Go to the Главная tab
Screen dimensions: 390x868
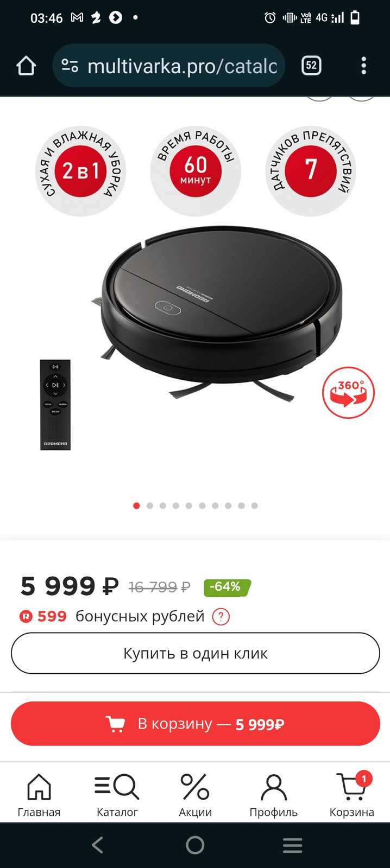coord(39,795)
